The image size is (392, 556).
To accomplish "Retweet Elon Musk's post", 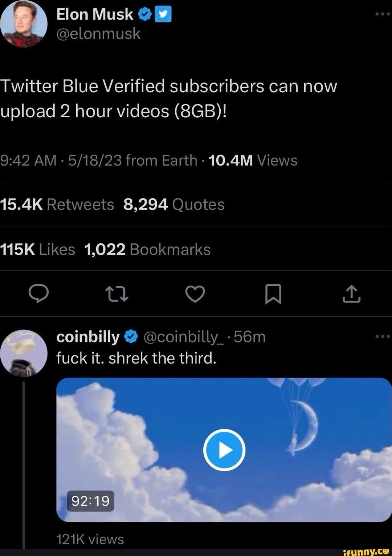I will (117, 294).
